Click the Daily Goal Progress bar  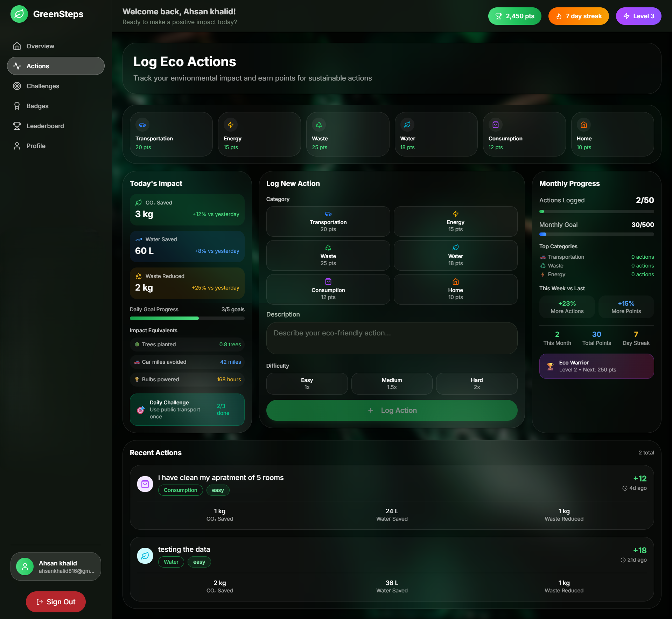coord(187,318)
